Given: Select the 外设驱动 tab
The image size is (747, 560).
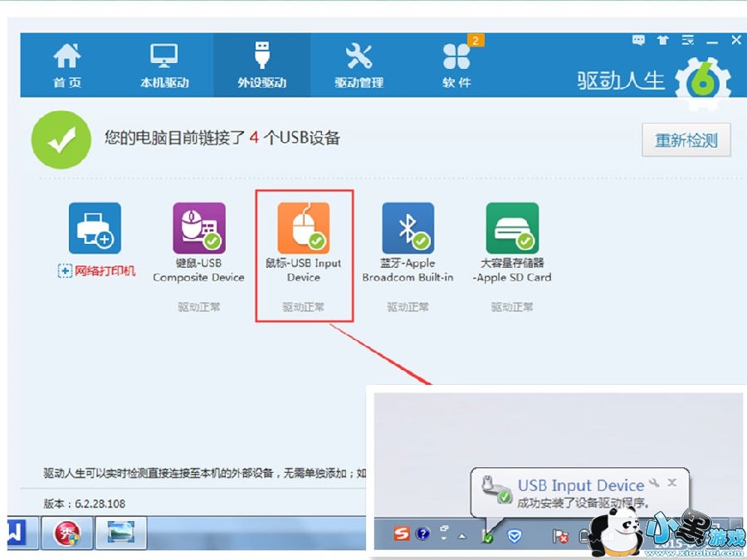Looking at the screenshot, I should 262,66.
